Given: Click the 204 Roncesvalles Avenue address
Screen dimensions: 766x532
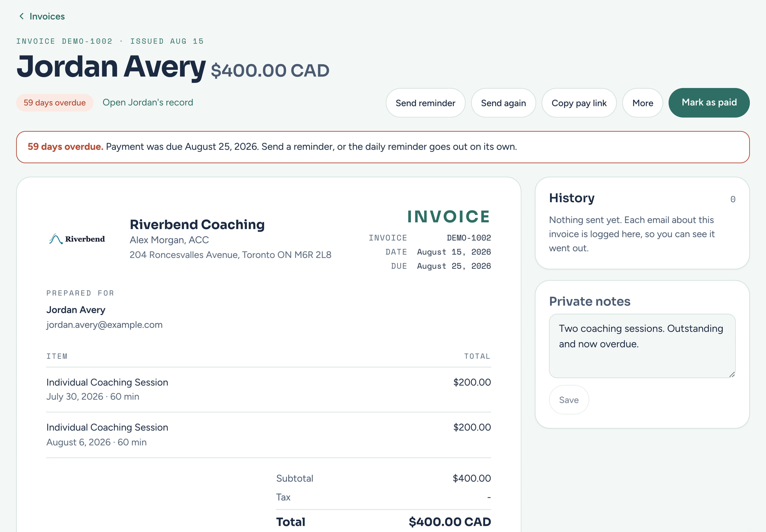Looking at the screenshot, I should 230,255.
